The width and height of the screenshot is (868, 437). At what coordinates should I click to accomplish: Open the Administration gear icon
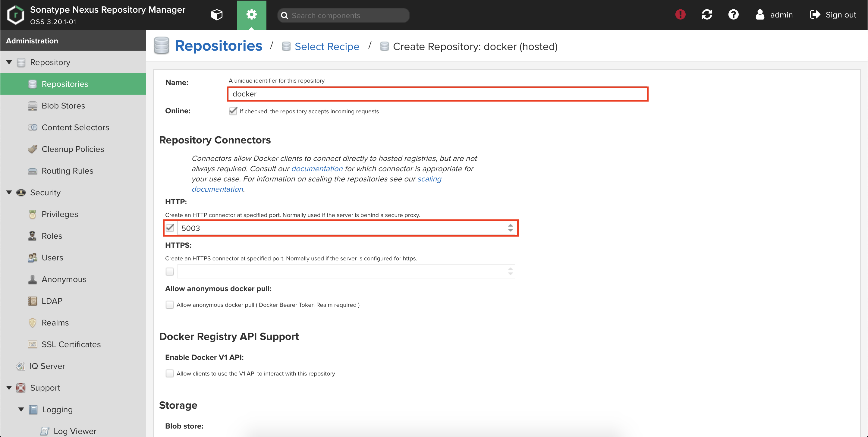[251, 15]
